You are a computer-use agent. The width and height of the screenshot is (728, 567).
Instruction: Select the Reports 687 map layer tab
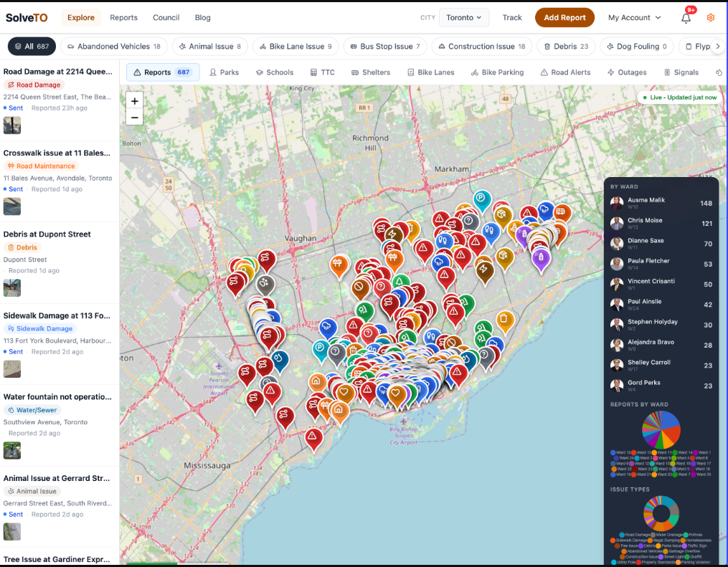point(163,72)
